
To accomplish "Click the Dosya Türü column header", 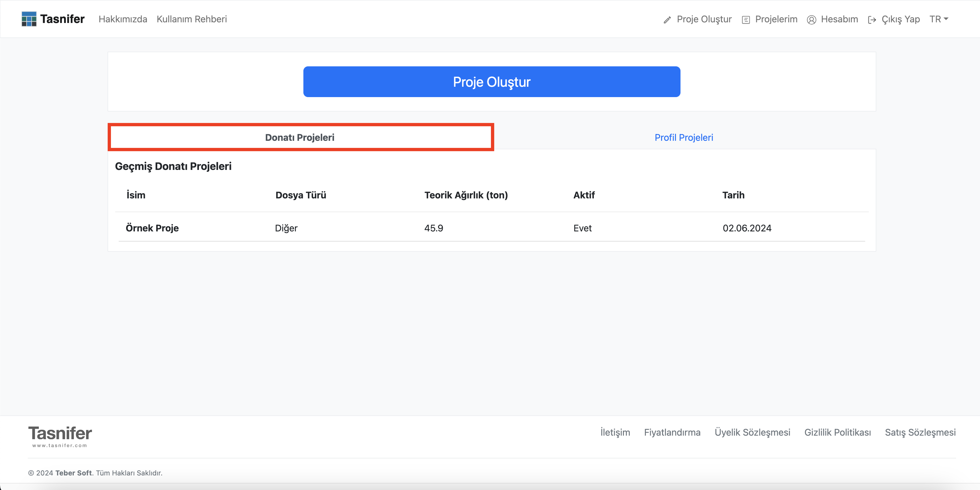I will pos(300,195).
